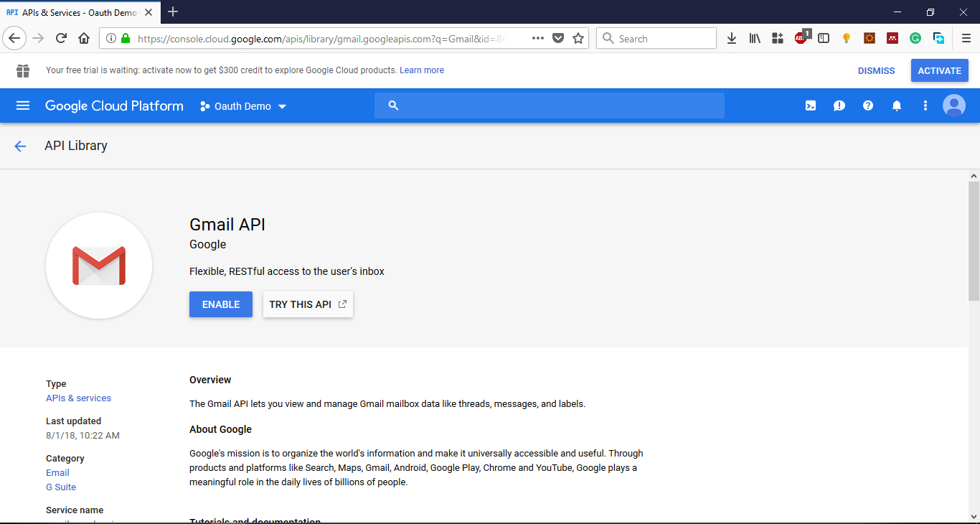This screenshot has height=524, width=980.
Task: Click the browser address bar URL
Action: pos(321,39)
